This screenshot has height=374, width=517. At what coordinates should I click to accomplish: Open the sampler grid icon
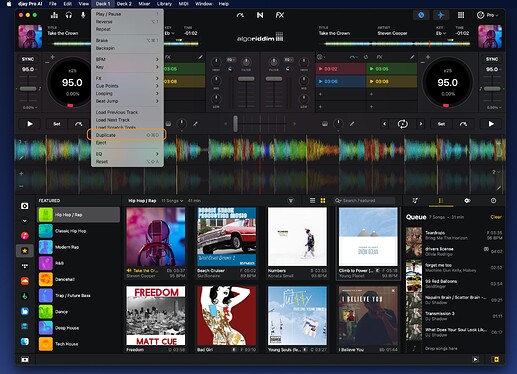[461, 15]
